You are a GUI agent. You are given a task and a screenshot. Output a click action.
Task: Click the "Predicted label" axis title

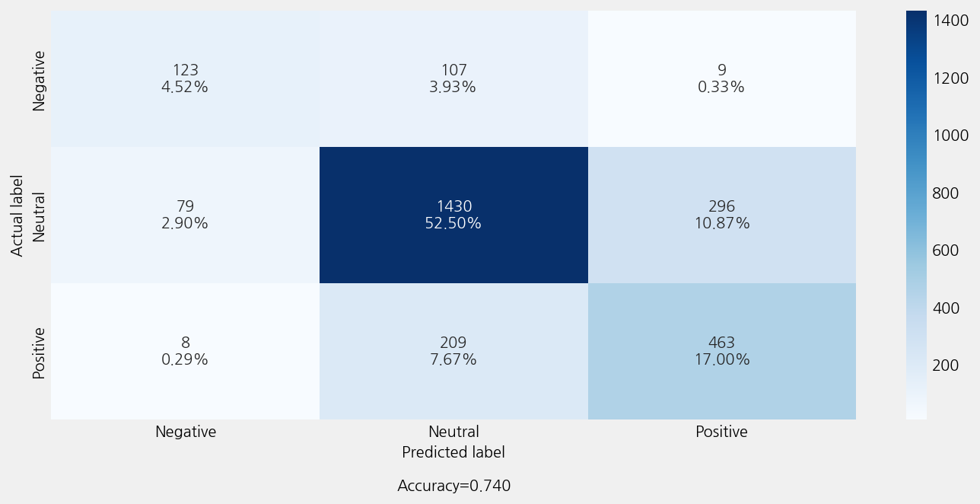coord(453,452)
